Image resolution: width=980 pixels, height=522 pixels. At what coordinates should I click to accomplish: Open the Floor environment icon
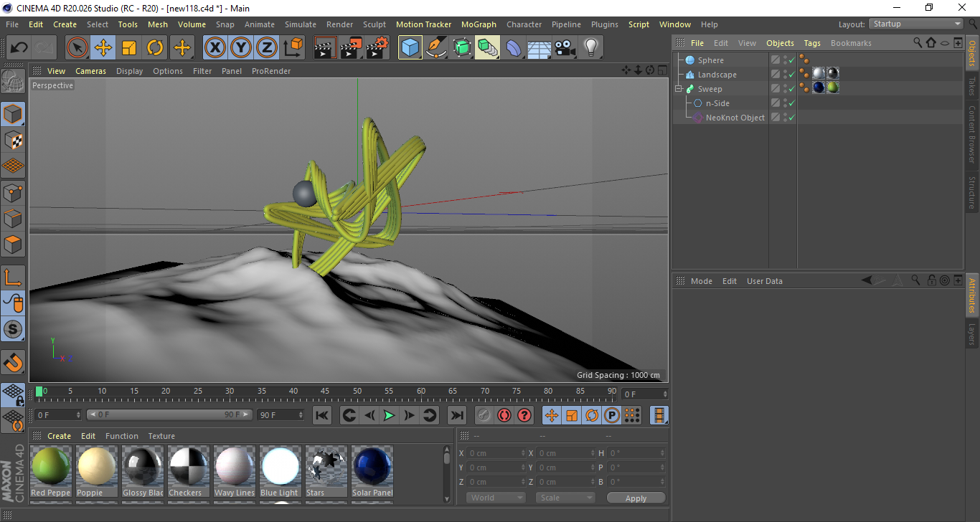pyautogui.click(x=540, y=48)
